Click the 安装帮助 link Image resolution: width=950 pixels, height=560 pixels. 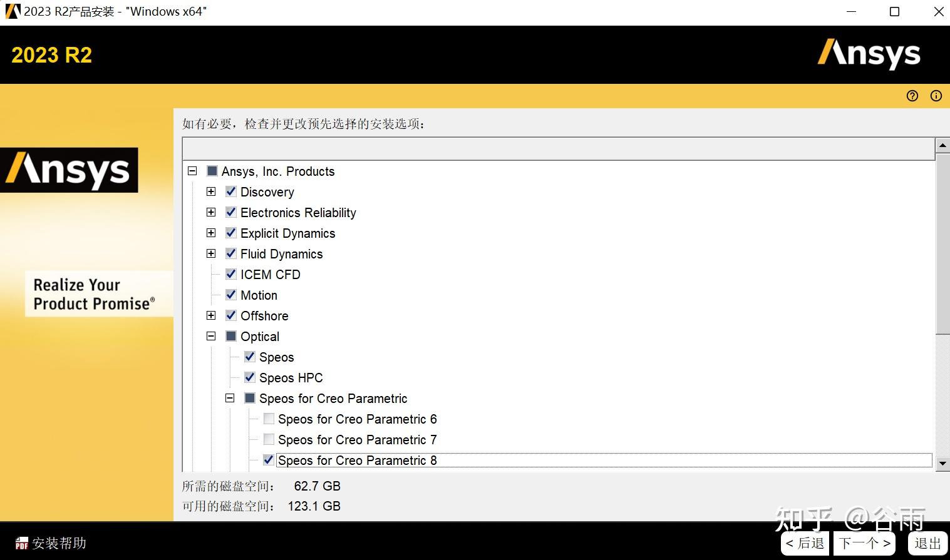[x=59, y=542]
